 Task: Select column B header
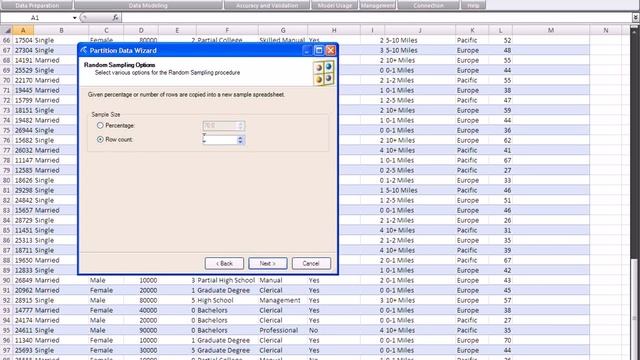coord(61,30)
